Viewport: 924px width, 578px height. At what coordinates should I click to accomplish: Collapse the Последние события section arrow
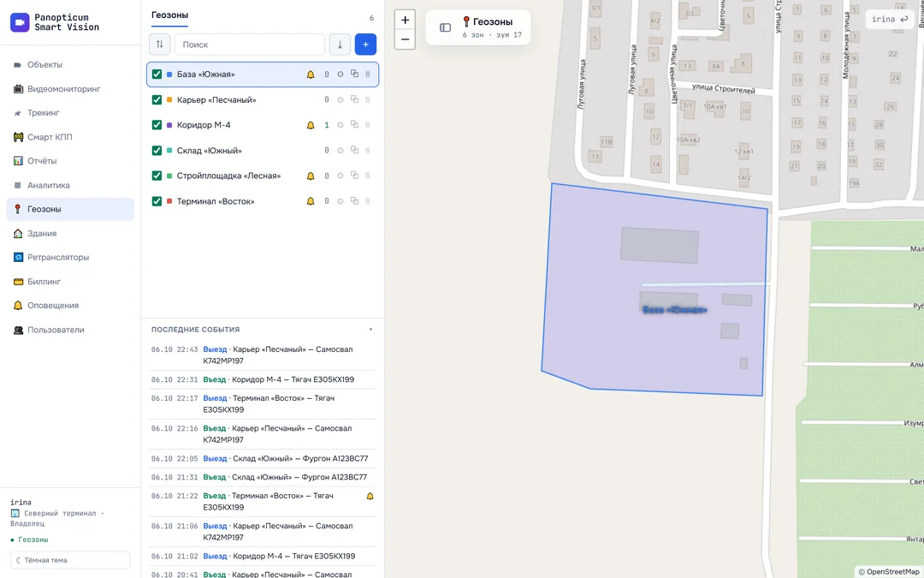(x=370, y=330)
